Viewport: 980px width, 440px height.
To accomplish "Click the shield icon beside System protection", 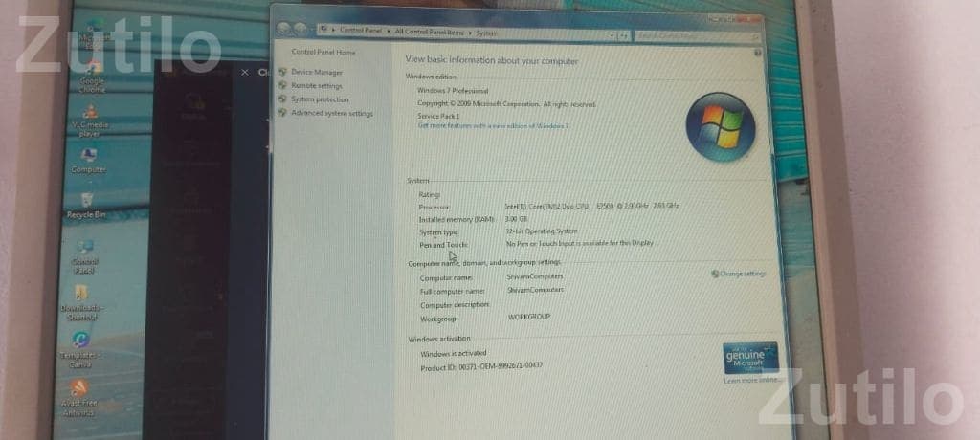I will 282,99.
